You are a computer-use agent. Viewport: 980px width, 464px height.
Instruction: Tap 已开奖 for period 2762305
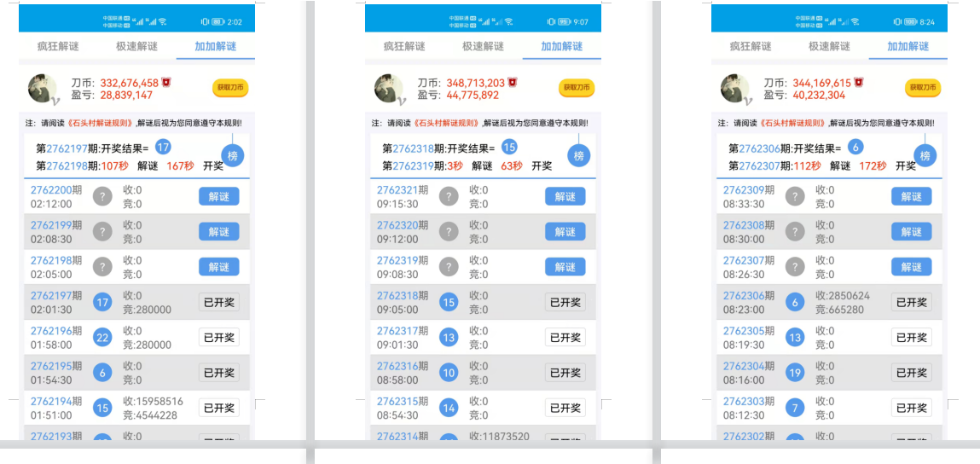coord(912,338)
